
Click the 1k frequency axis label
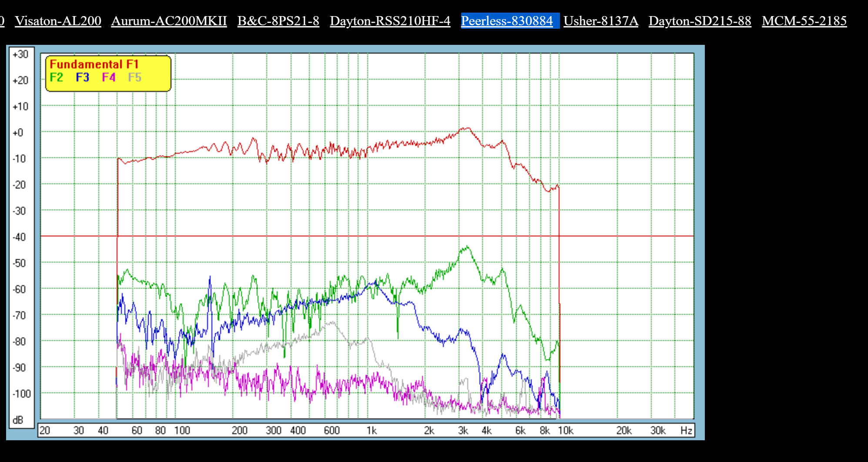372,431
